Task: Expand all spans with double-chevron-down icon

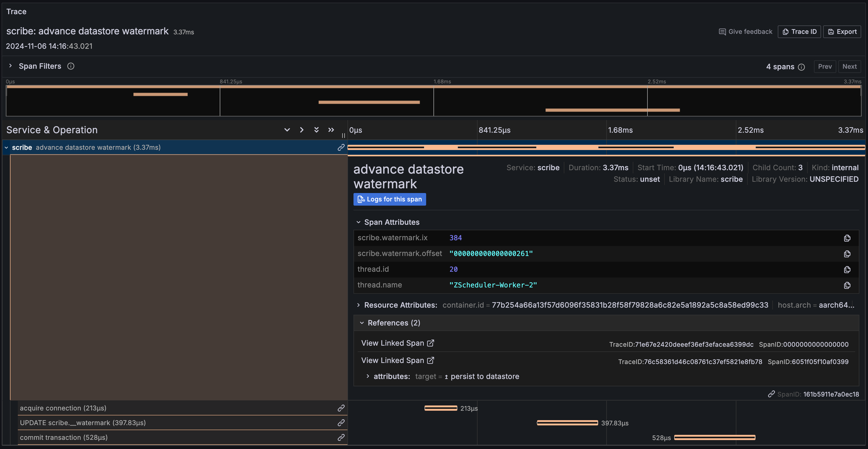Action: click(317, 130)
